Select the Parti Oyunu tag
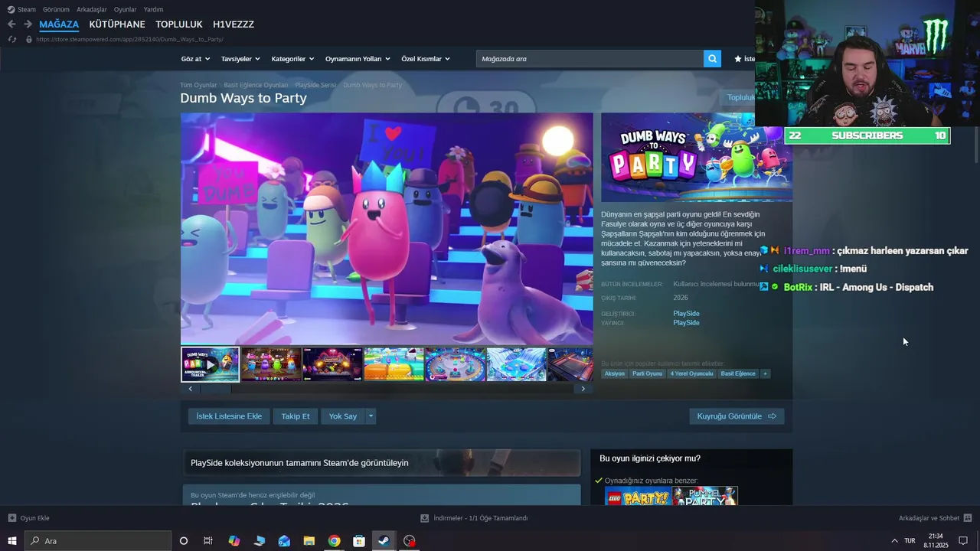The image size is (980, 551). [x=647, y=373]
